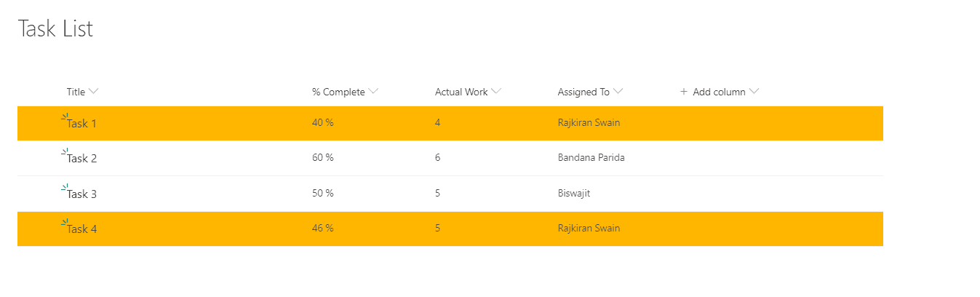
Task: Click the new-item sparkle icon beside Task 4
Action: tap(65, 223)
